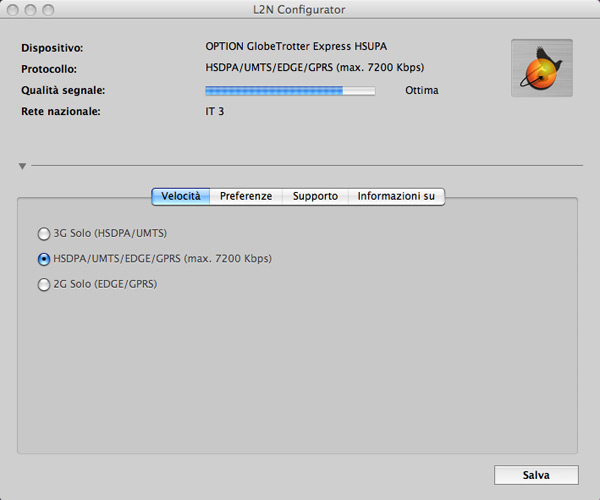Click the Protocollo value next to its label

coord(315,67)
